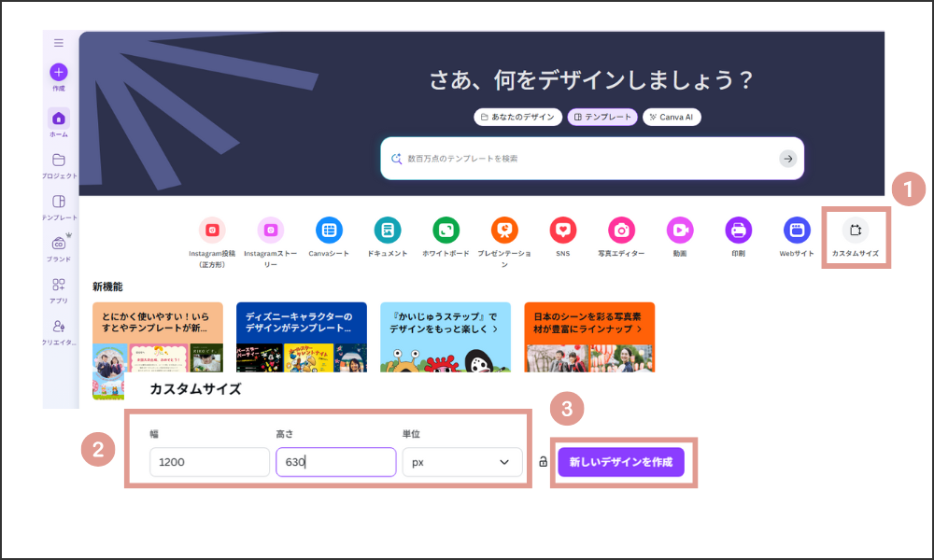Image resolution: width=934 pixels, height=560 pixels.
Task: Go to ホーム in the sidebar
Action: [58, 123]
